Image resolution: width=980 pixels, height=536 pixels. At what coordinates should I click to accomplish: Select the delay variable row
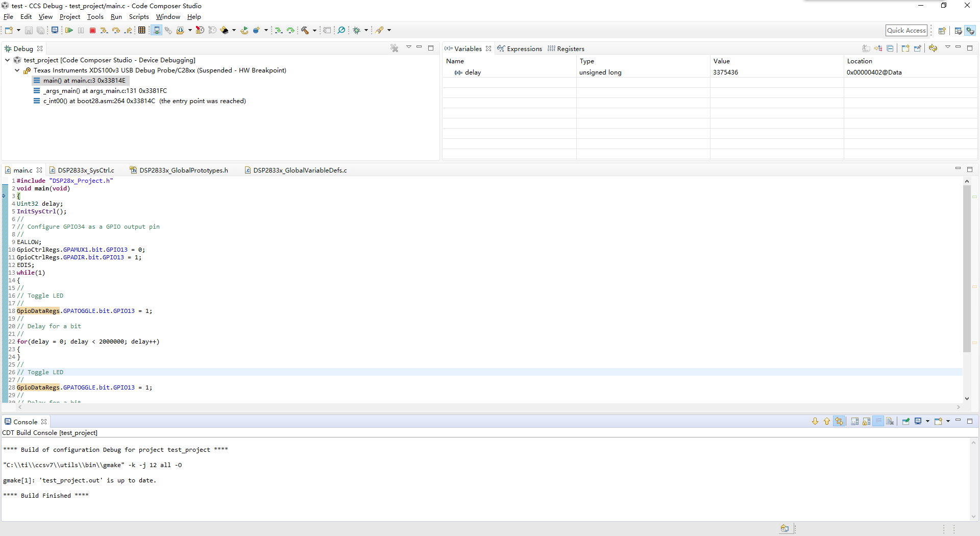point(709,72)
